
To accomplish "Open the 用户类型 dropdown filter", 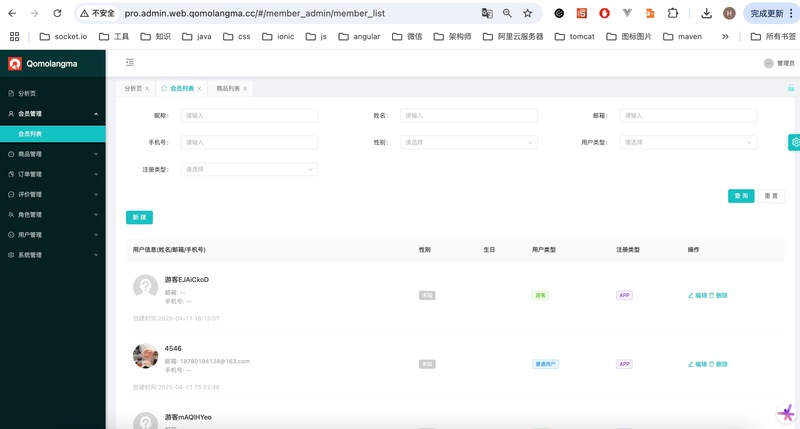I will 688,142.
